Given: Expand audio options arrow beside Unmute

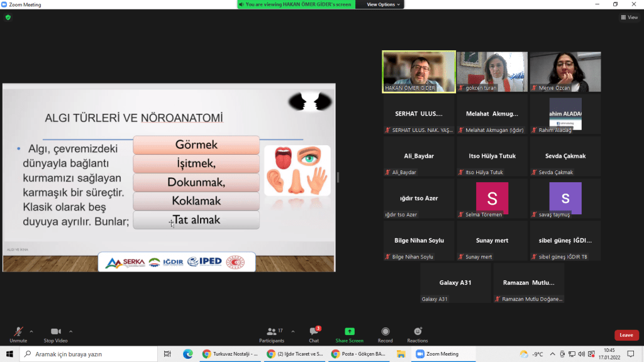Looking at the screenshot, I should coord(31,331).
